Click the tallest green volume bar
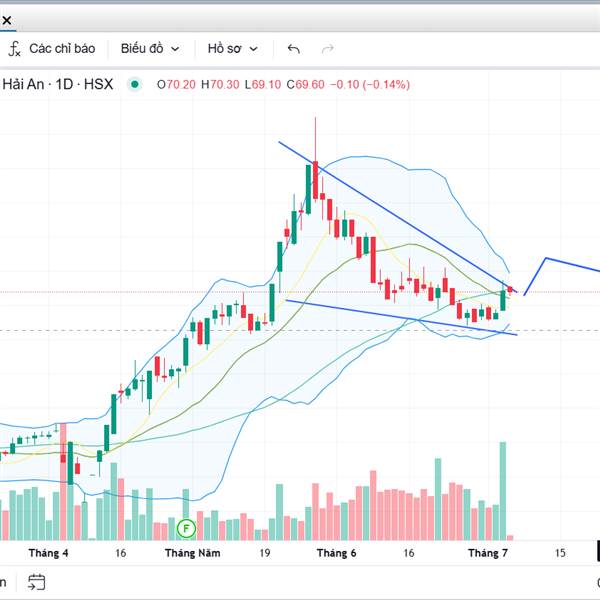Image resolution: width=600 pixels, height=600 pixels. click(x=503, y=491)
